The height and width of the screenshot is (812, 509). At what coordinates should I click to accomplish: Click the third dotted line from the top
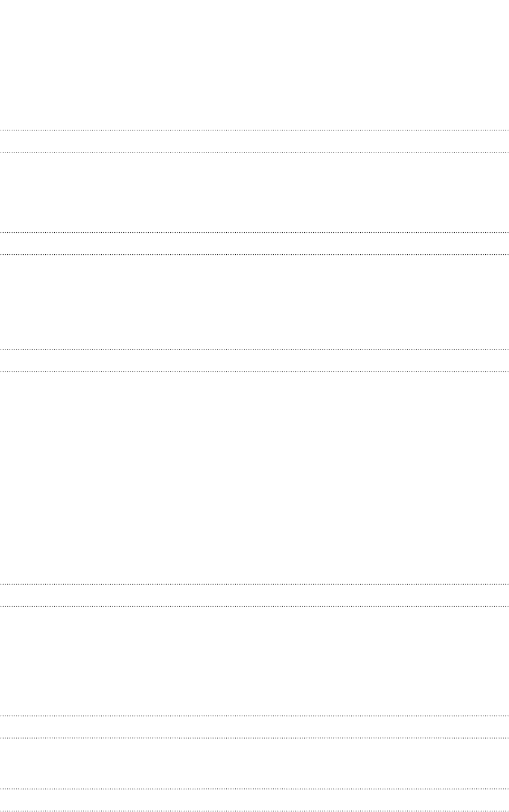tap(254, 232)
